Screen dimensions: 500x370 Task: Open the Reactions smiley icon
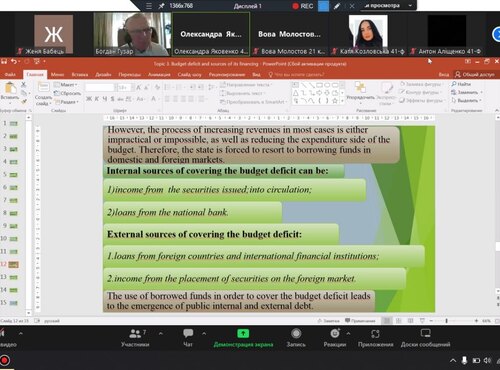click(x=335, y=333)
